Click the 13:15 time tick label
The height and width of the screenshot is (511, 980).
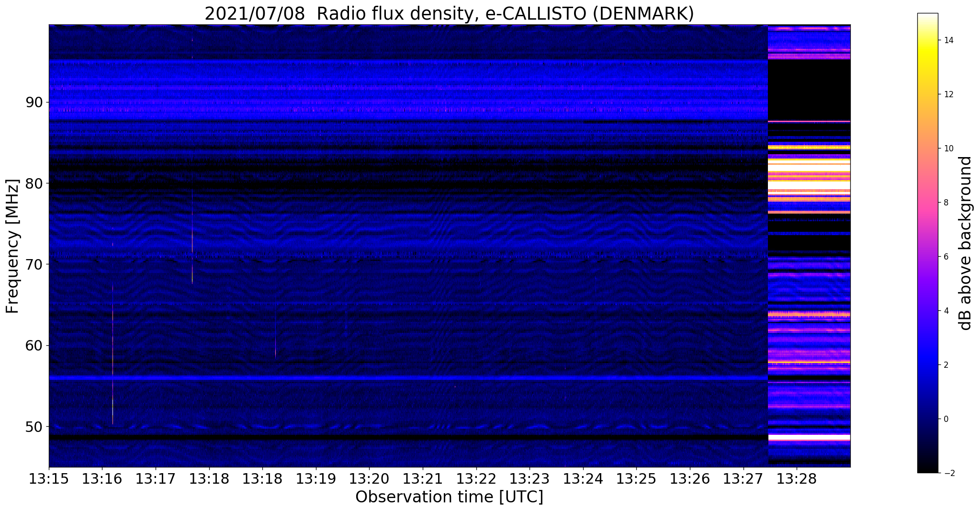coord(49,478)
